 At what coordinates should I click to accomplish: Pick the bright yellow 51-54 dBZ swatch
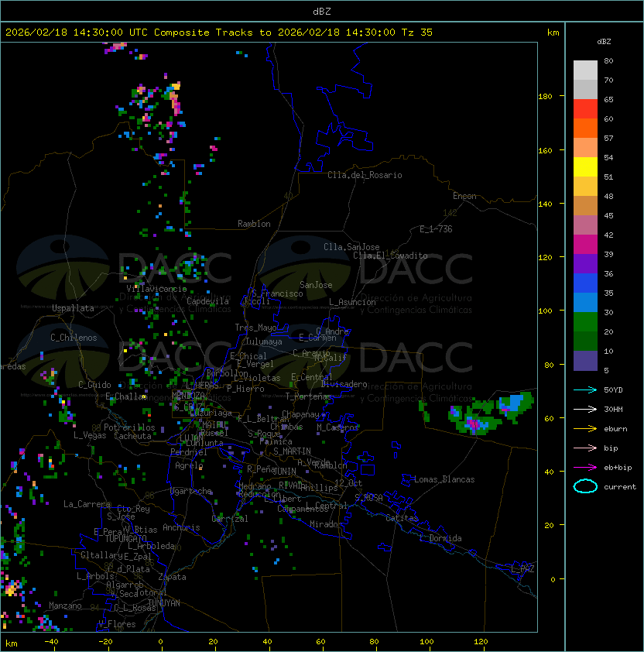tap(585, 167)
